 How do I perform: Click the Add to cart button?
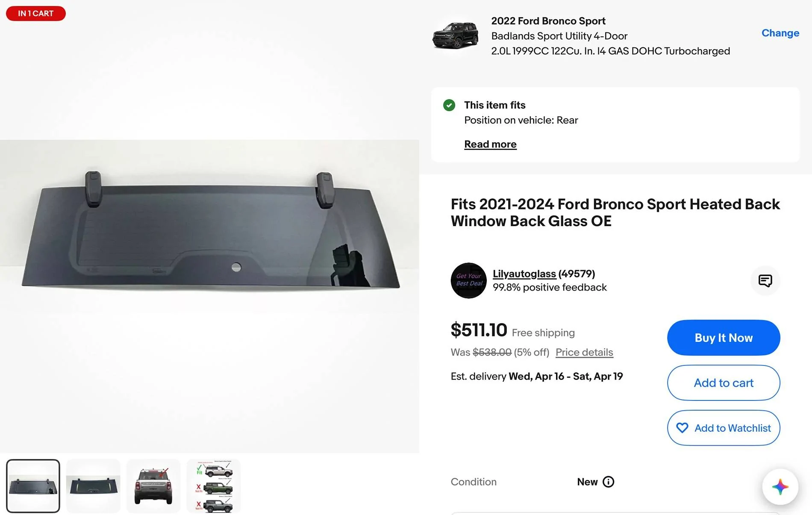pyautogui.click(x=723, y=383)
